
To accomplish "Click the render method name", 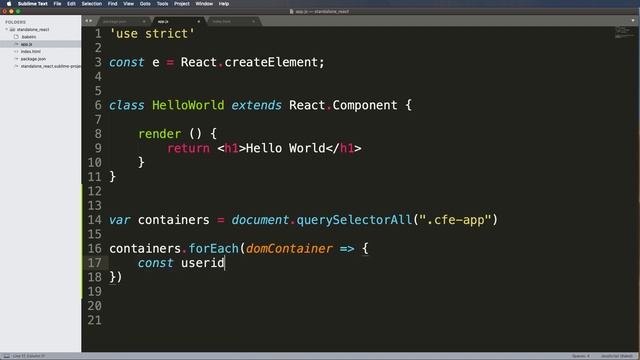I will coord(159,134).
